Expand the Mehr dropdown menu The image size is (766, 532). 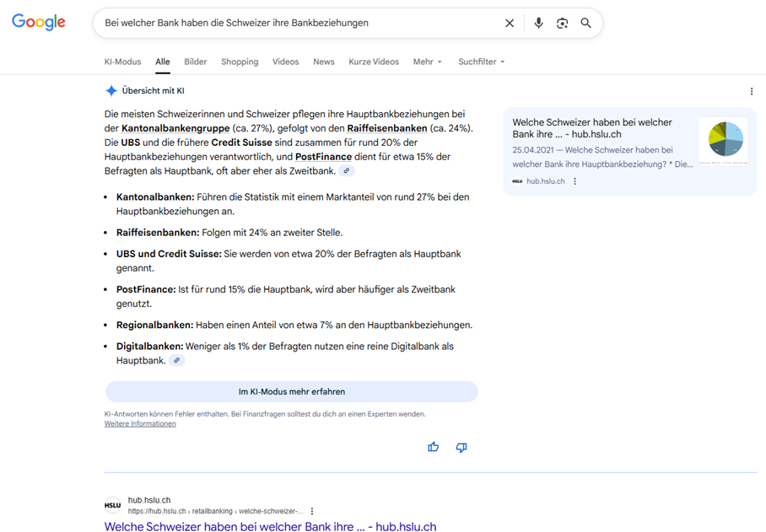point(427,62)
